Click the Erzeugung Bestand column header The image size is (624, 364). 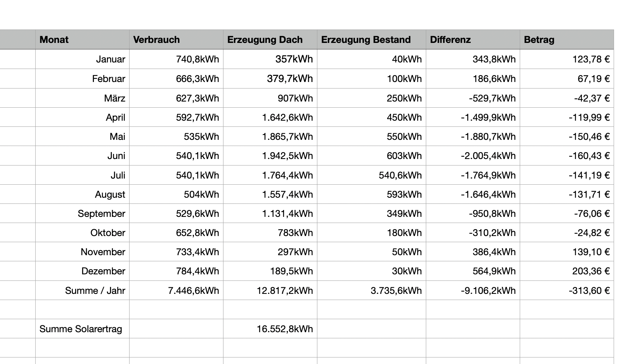(371, 40)
